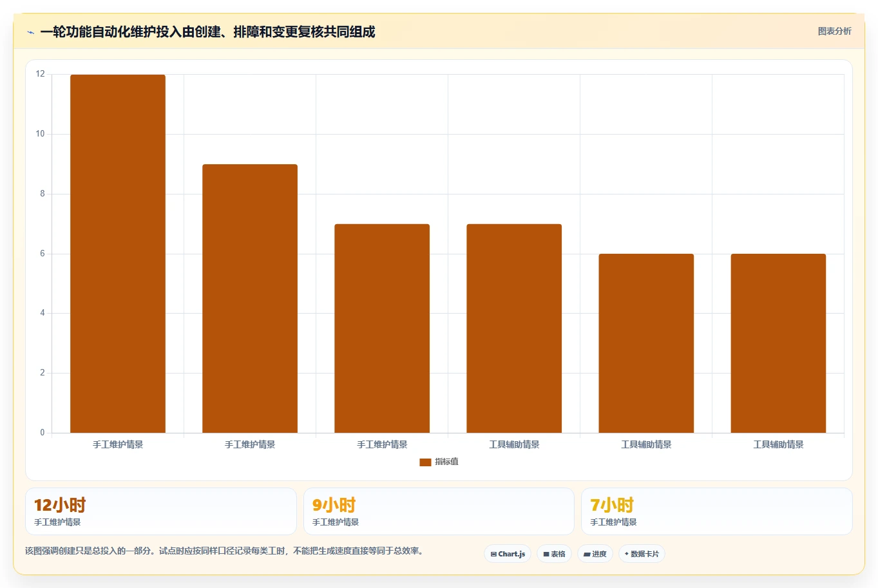Viewport: 878px width, 588px height.
Task: Toggle the 指标值 legend color swatch
Action: [x=425, y=462]
